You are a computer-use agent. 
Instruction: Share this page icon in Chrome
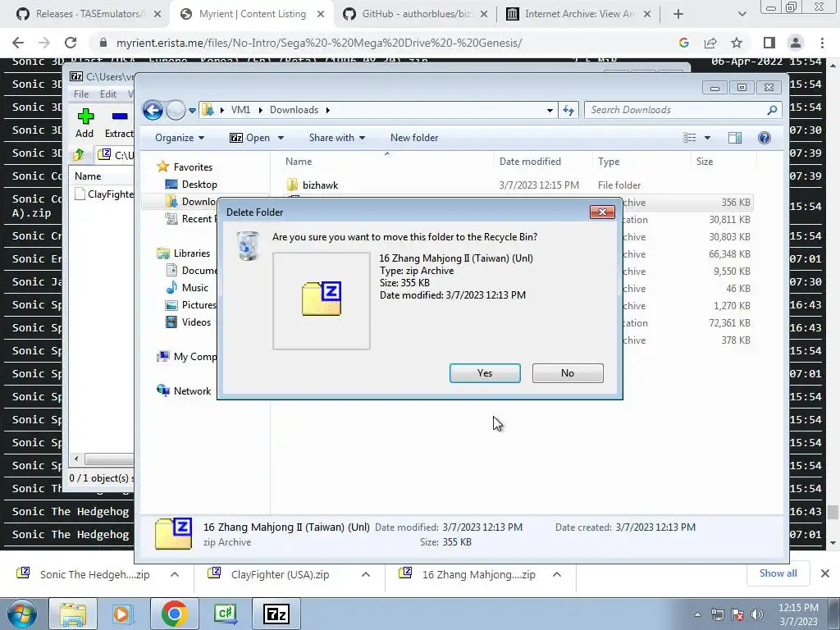tap(710, 43)
